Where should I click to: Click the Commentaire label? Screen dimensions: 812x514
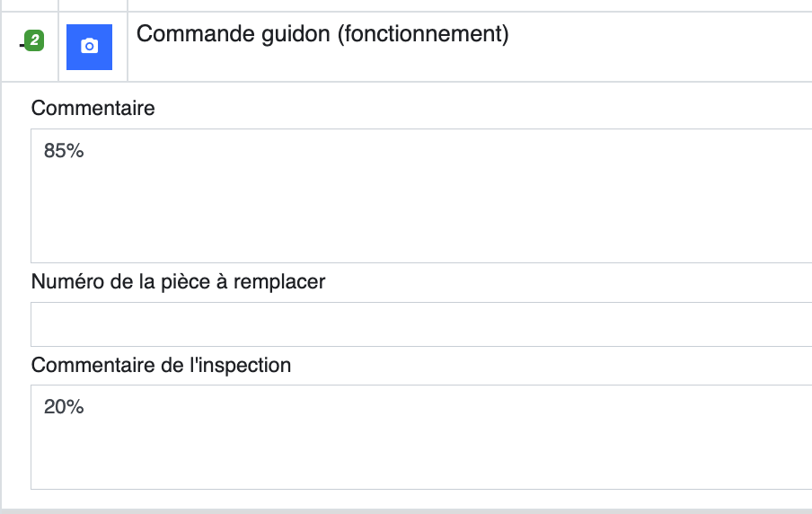click(93, 109)
